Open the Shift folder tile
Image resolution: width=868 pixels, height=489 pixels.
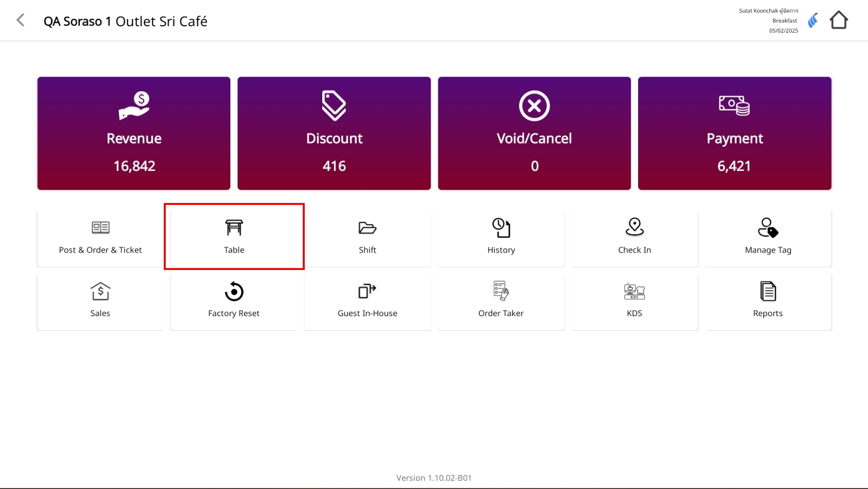(367, 238)
